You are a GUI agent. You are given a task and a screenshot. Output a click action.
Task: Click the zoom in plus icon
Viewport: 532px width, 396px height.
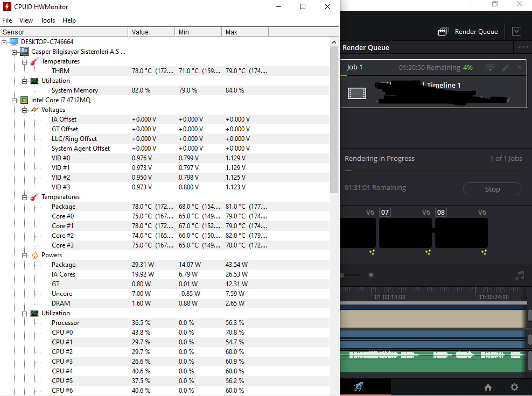coord(371,275)
